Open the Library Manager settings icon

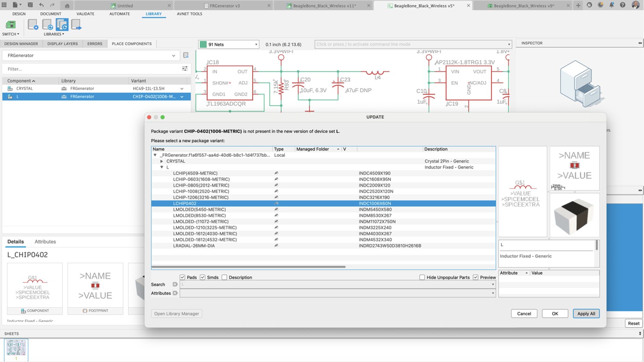[33, 25]
